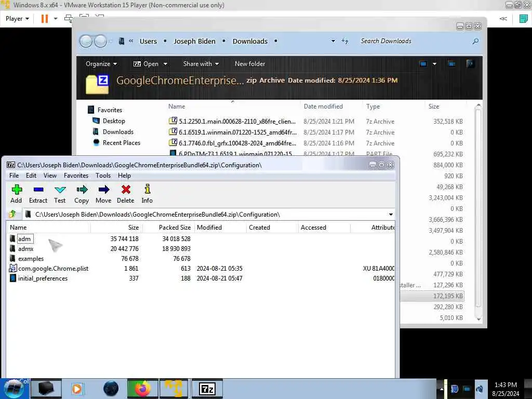Viewport: 532px width, 399px height.
Task: Select the examples folder icon
Action: [x=12, y=258]
